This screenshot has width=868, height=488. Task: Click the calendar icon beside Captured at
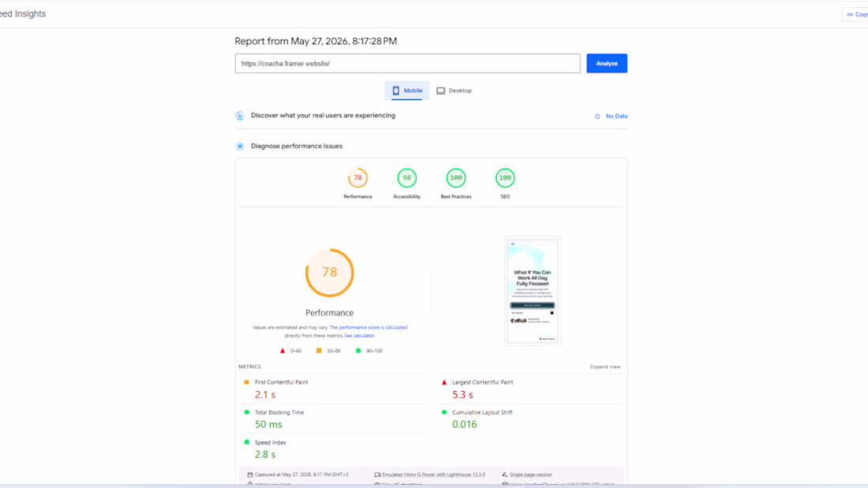(250, 475)
